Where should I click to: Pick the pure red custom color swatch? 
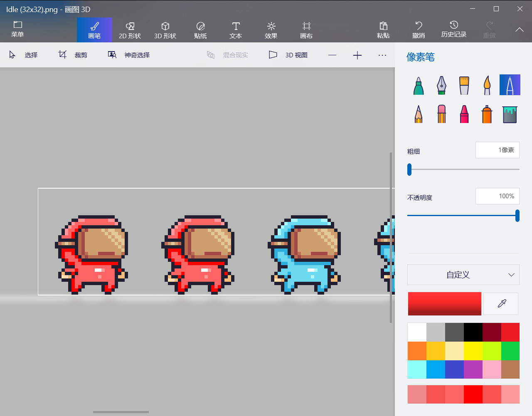[x=473, y=394]
